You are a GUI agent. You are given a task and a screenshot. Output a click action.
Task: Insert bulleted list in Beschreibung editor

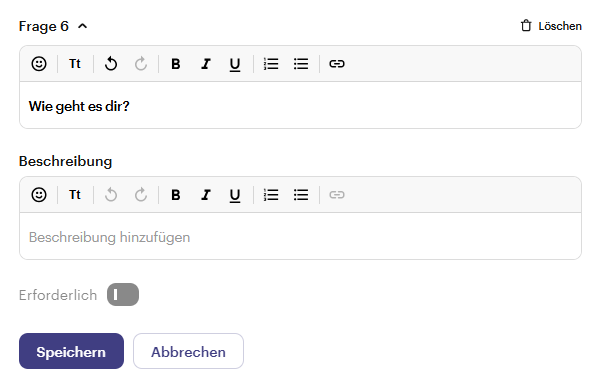(301, 195)
